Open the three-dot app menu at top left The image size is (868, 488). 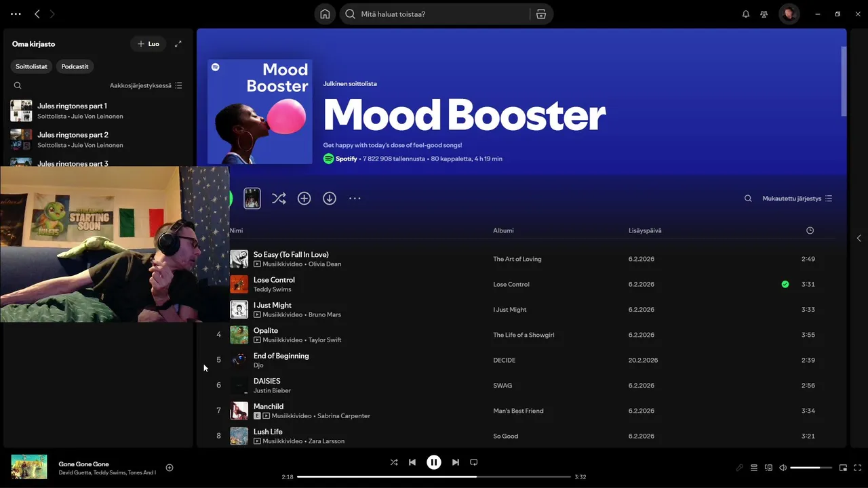coord(16,14)
